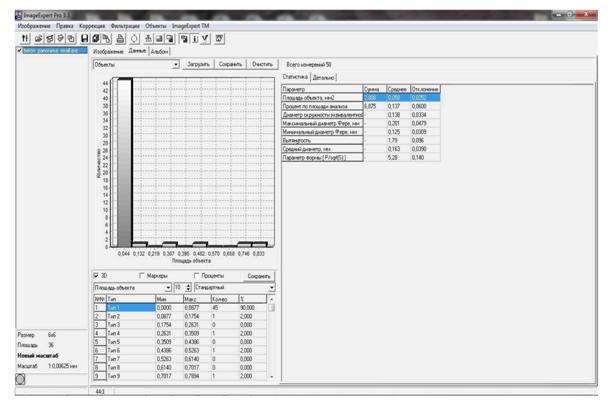Open the Объекты dropdown above the chart

coord(176,63)
